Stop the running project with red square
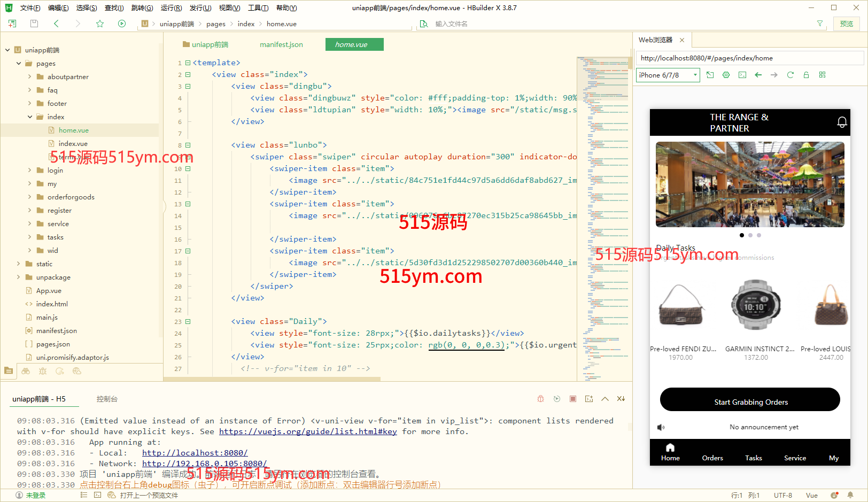The image size is (868, 502). click(x=572, y=399)
